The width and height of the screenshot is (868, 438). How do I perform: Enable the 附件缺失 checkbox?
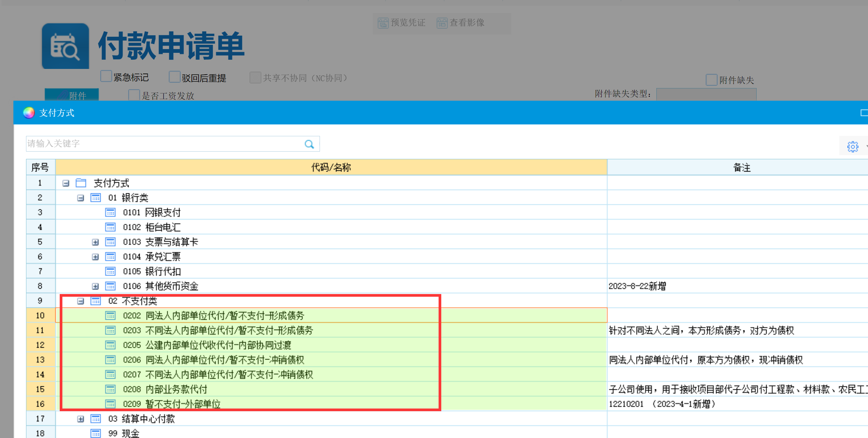(x=711, y=79)
